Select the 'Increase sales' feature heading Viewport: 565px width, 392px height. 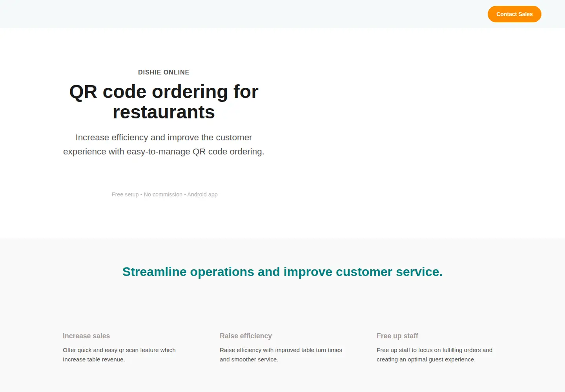[x=86, y=336]
